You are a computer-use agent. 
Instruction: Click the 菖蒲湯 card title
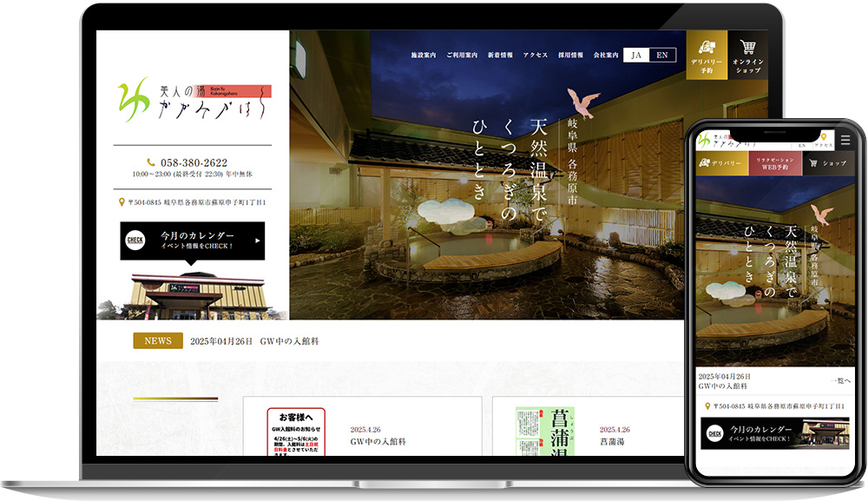coord(612,442)
